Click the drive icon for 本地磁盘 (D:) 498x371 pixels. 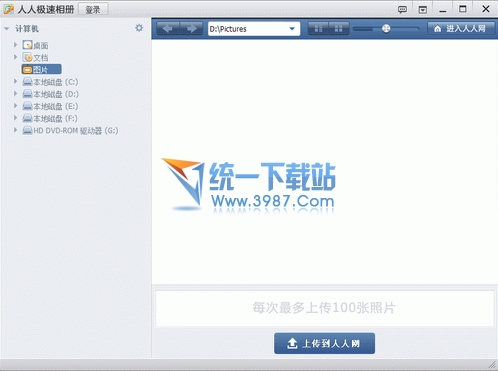pyautogui.click(x=27, y=94)
